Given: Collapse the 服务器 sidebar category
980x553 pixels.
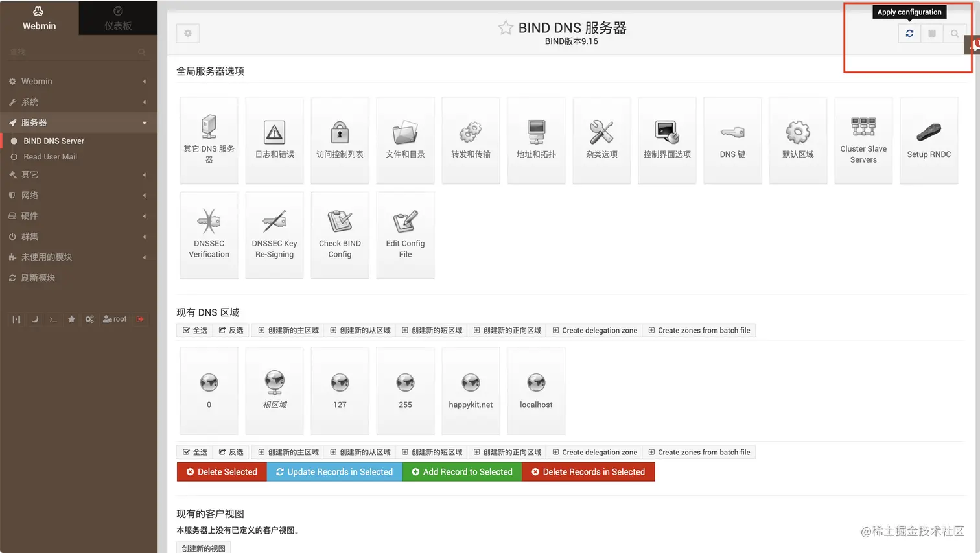Looking at the screenshot, I should pyautogui.click(x=78, y=123).
